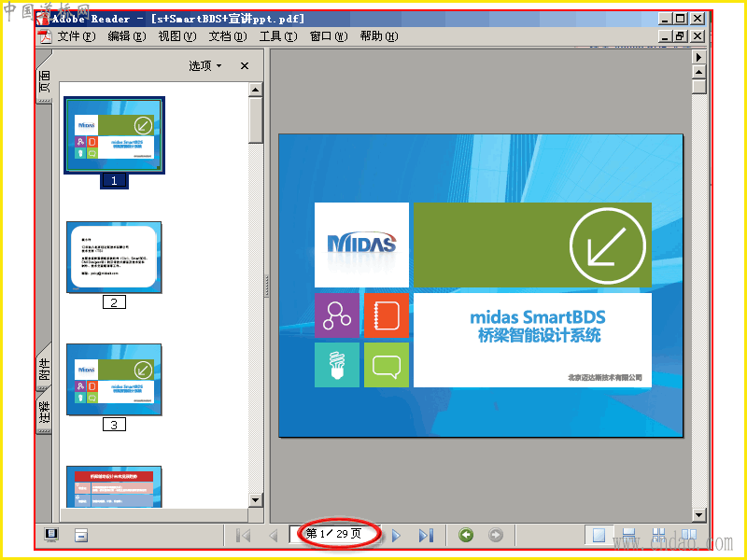Go to the previous page

274,535
